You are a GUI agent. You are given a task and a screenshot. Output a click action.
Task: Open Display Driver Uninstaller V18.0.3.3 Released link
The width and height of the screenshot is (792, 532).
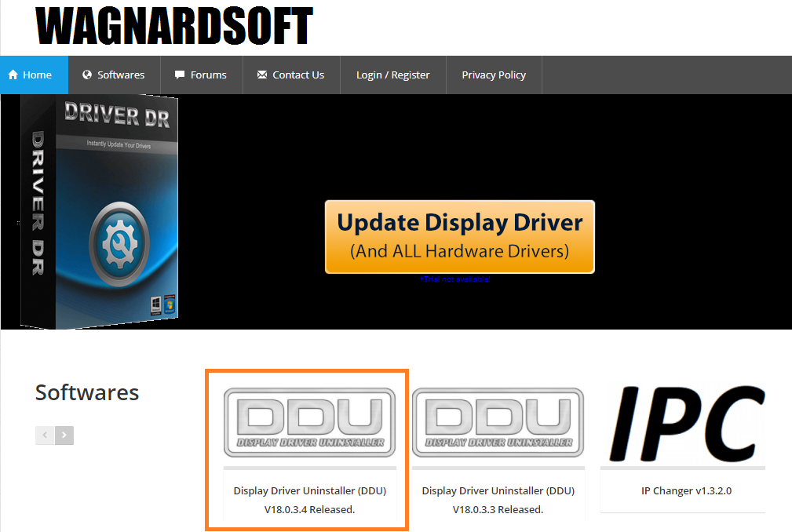point(498,500)
